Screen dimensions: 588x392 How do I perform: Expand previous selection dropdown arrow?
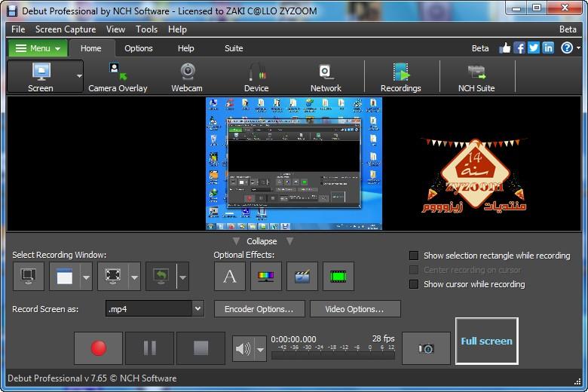point(182,277)
